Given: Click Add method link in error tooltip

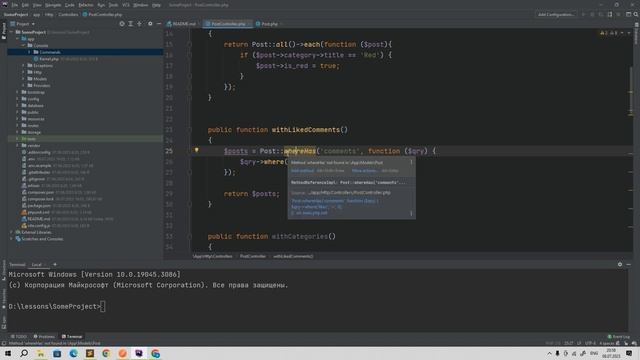Looking at the screenshot, I should click(x=302, y=171).
